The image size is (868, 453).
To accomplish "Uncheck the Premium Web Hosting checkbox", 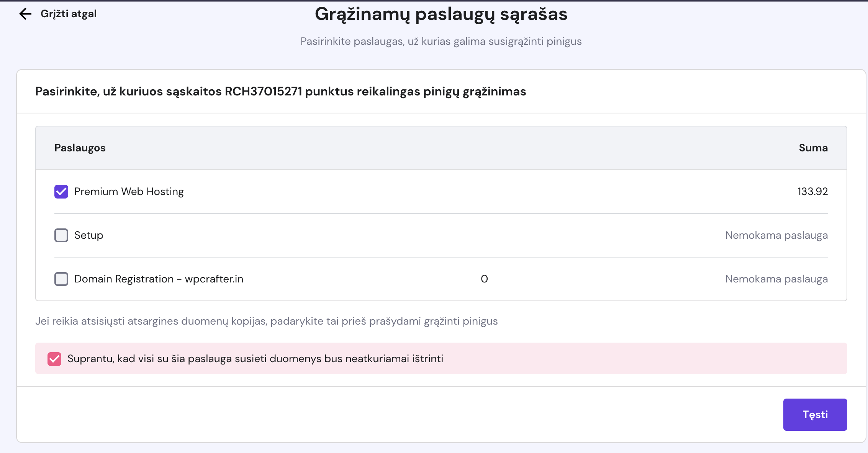I will click(61, 192).
